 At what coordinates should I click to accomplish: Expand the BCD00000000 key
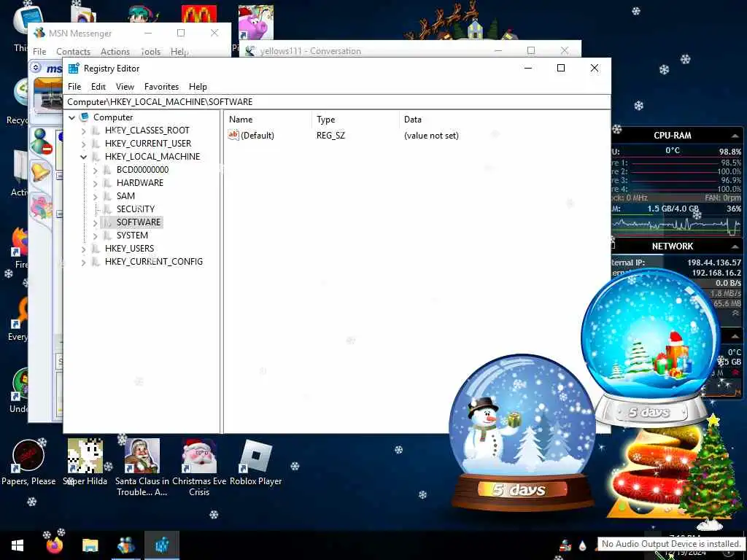[96, 170]
